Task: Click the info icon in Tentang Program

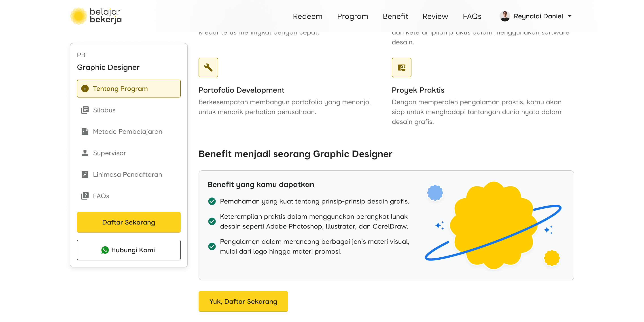Action: 85,89
